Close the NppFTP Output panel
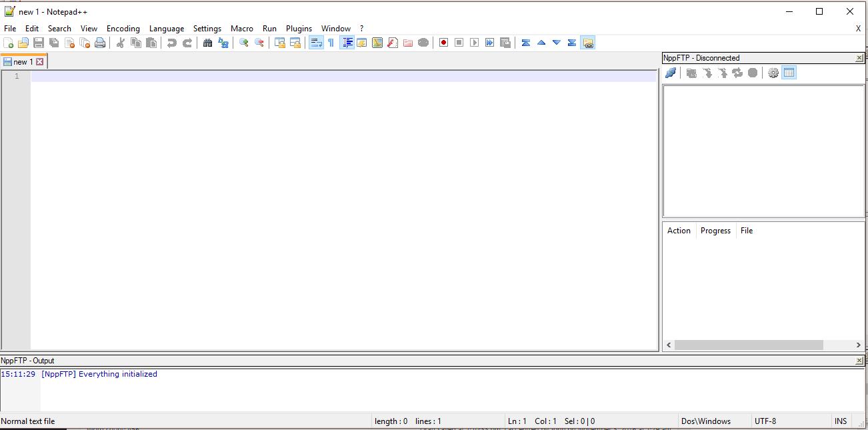This screenshot has width=868, height=430. [859, 361]
